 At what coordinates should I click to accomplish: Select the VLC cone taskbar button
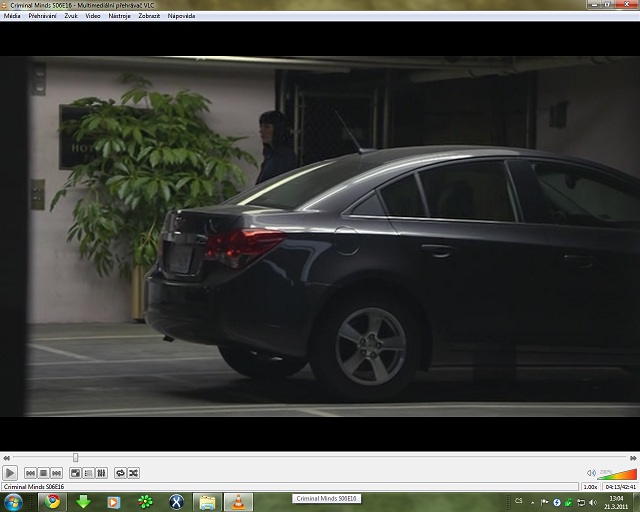point(238,502)
